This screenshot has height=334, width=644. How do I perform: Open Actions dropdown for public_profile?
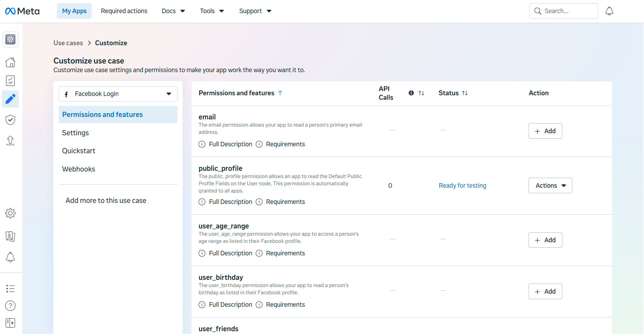tap(550, 186)
